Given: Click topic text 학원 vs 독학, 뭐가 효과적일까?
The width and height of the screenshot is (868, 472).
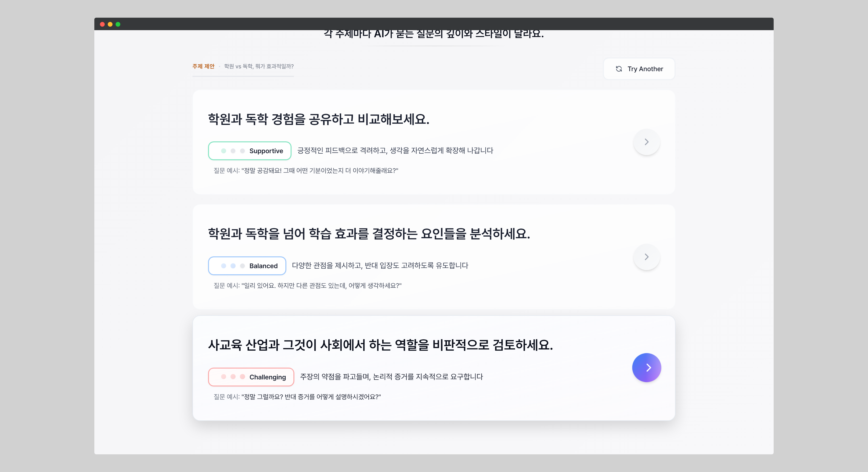Looking at the screenshot, I should click(259, 66).
